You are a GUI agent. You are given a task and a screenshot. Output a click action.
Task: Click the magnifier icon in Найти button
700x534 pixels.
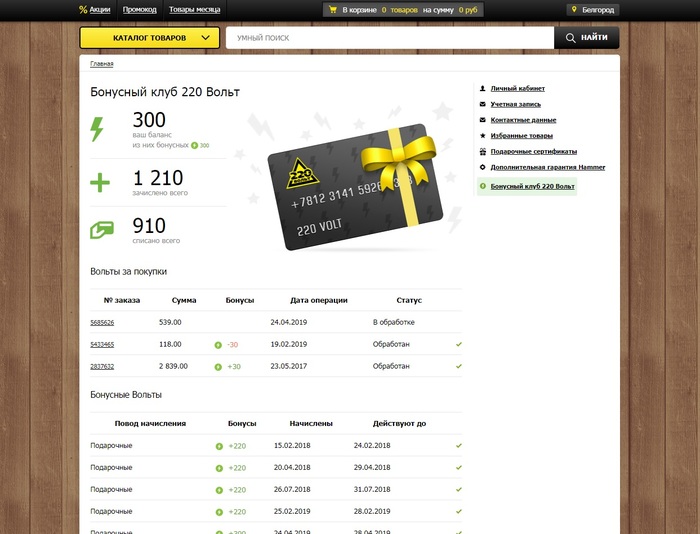click(x=571, y=38)
